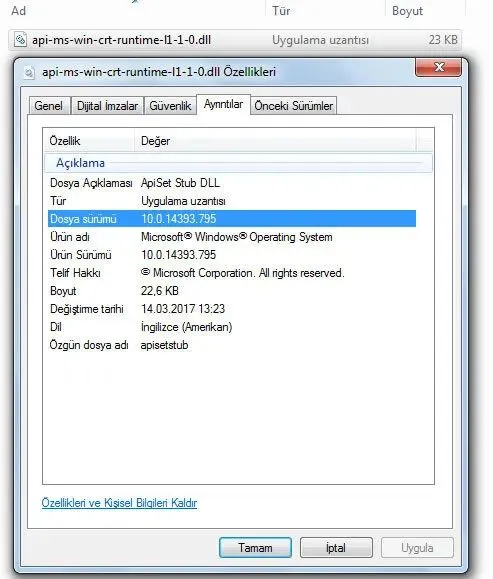This screenshot has height=579, width=493.
Task: Click the Özellik column header
Action: 89,141
